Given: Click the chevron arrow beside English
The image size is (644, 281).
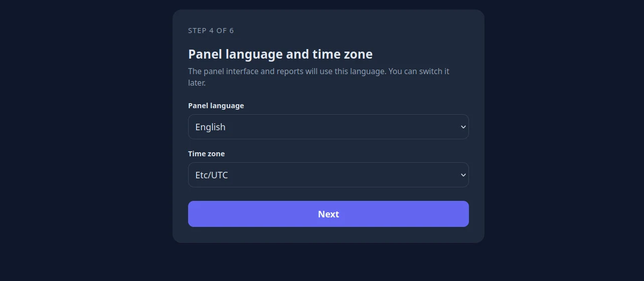Looking at the screenshot, I should click(463, 127).
